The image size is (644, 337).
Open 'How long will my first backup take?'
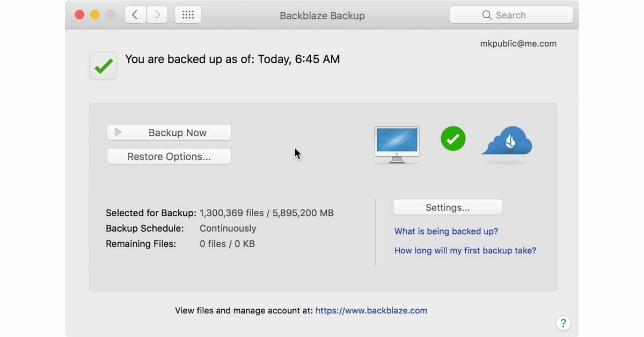[465, 251]
